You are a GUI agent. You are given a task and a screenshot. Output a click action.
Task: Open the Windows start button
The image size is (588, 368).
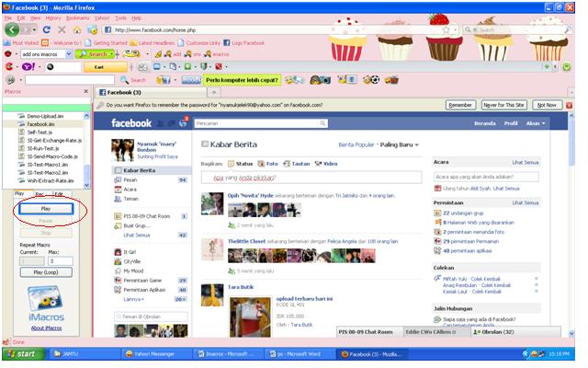click(x=23, y=353)
